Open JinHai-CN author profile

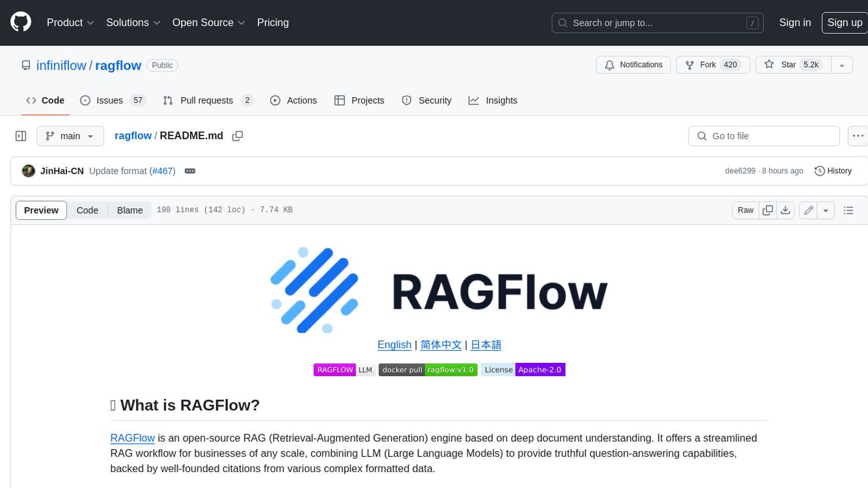click(62, 171)
